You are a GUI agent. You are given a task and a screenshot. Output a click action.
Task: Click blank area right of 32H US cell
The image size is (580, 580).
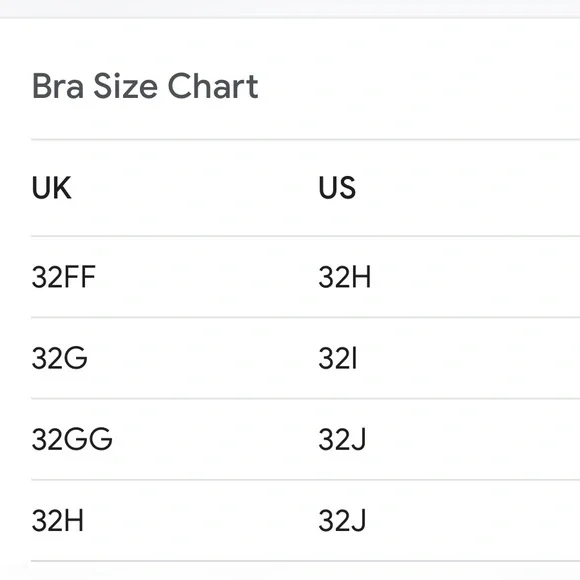[475, 277]
